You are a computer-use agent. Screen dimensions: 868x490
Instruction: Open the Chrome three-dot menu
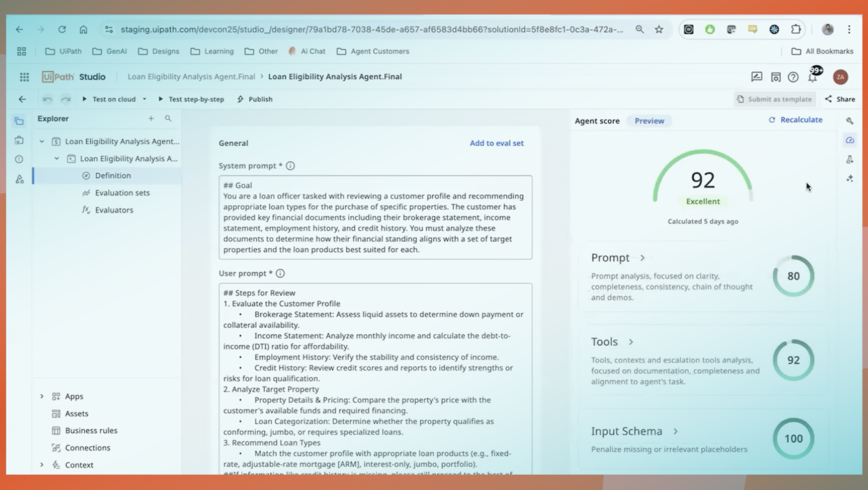pos(849,30)
